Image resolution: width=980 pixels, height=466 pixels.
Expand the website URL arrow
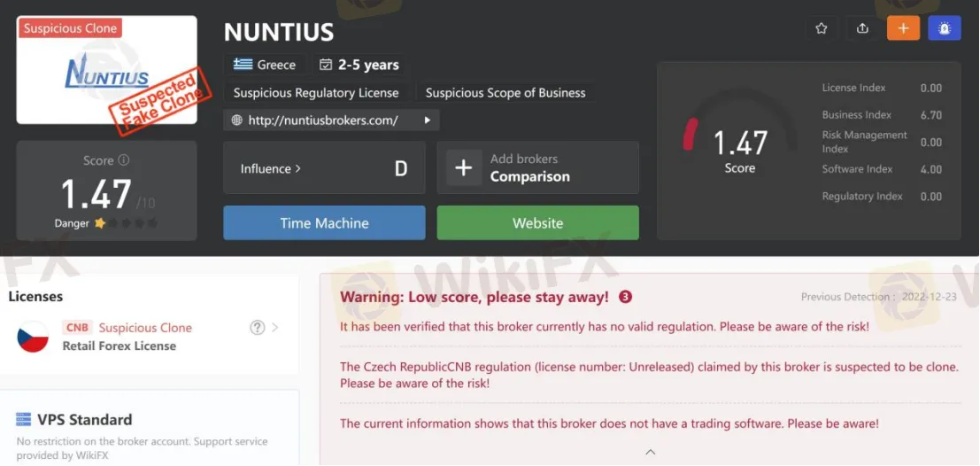[x=428, y=120]
